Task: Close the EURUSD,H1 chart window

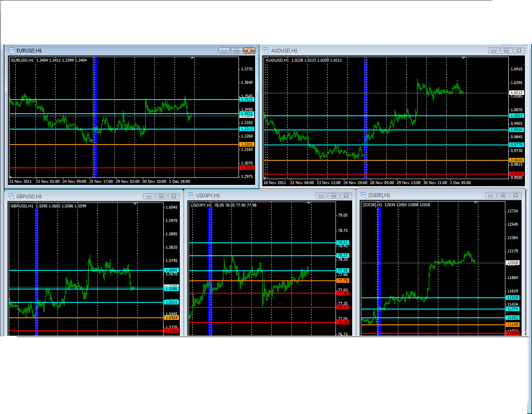Action: 249,50
